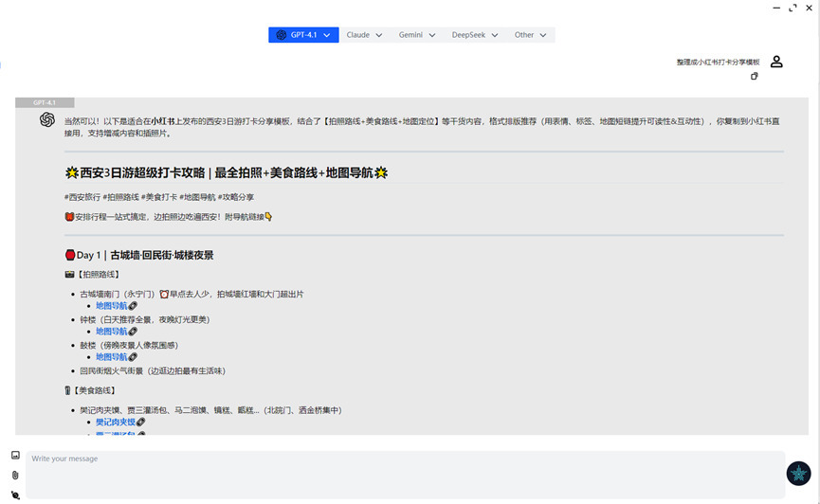Attach an image with the picture icon
The image size is (820, 504).
click(x=16, y=456)
